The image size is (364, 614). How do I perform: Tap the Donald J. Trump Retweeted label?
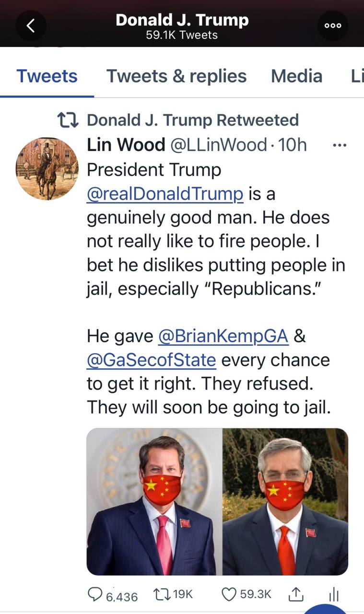[x=192, y=120]
